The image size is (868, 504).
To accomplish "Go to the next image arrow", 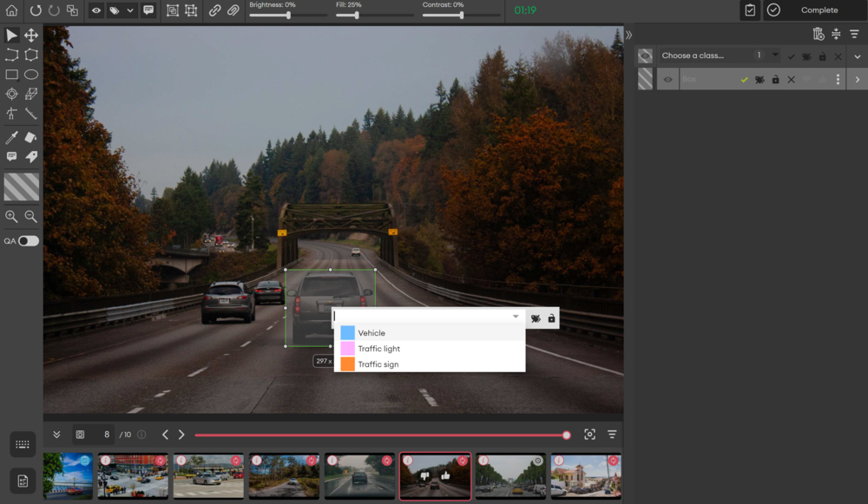I will pos(181,435).
